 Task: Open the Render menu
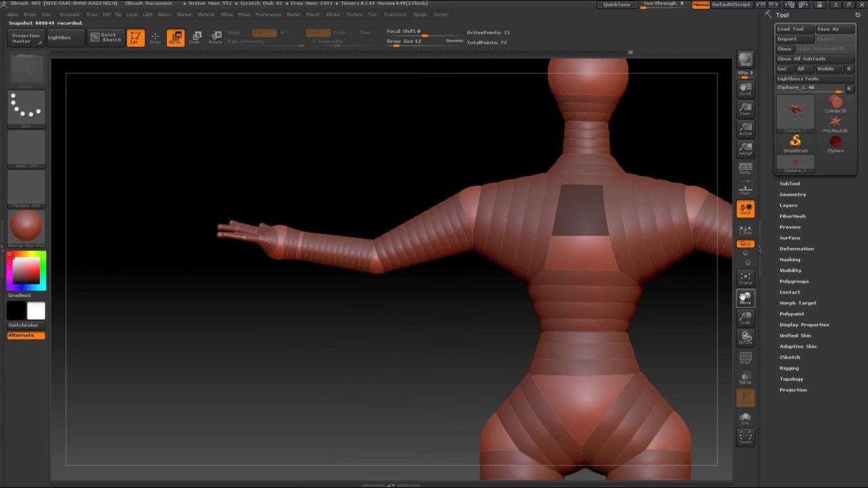tap(294, 14)
